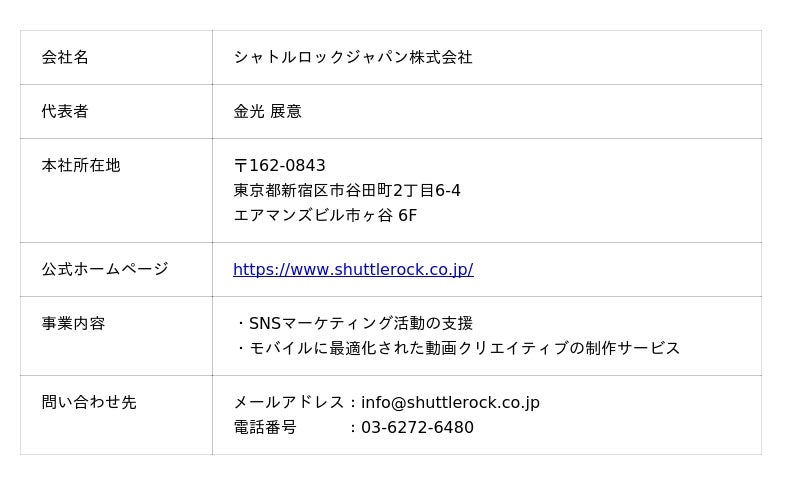This screenshot has width=800, height=485.
Task: Click the 公式ホームページ row label
Action: (105, 269)
